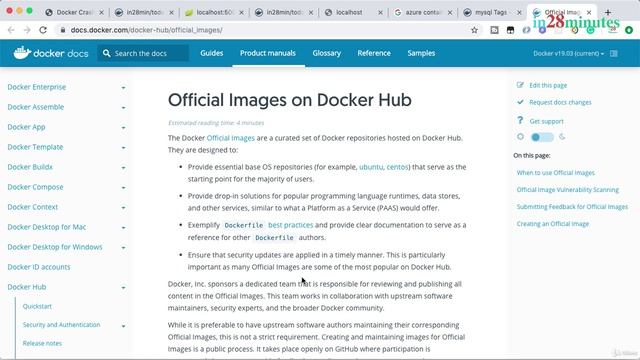Click Edit this page
The height and width of the screenshot is (360, 640).
pos(548,85)
